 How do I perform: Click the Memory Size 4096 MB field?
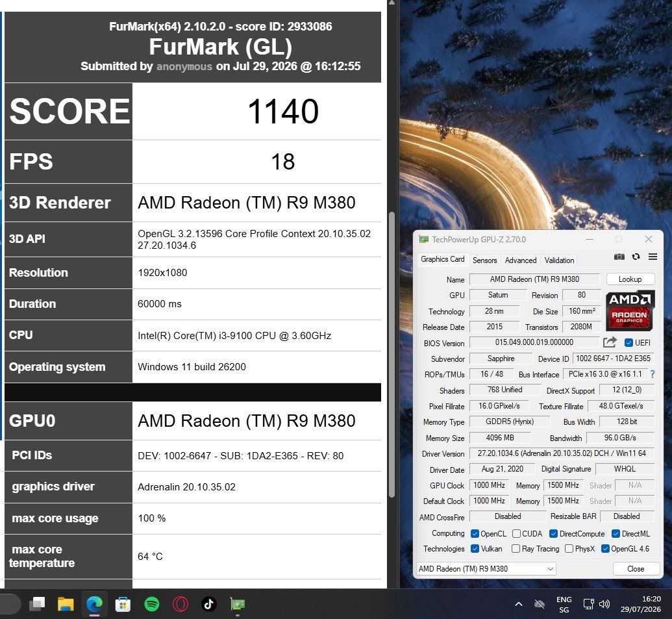pos(500,438)
